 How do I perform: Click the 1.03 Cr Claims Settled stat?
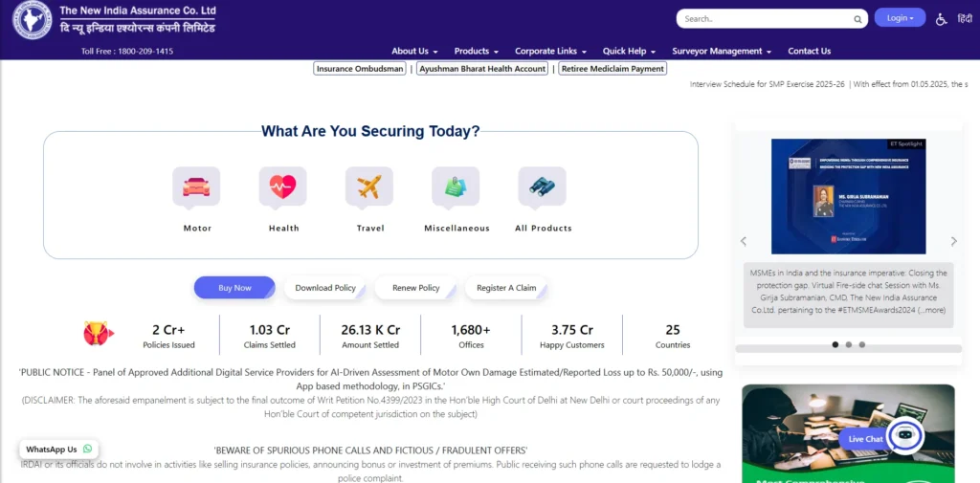click(269, 336)
